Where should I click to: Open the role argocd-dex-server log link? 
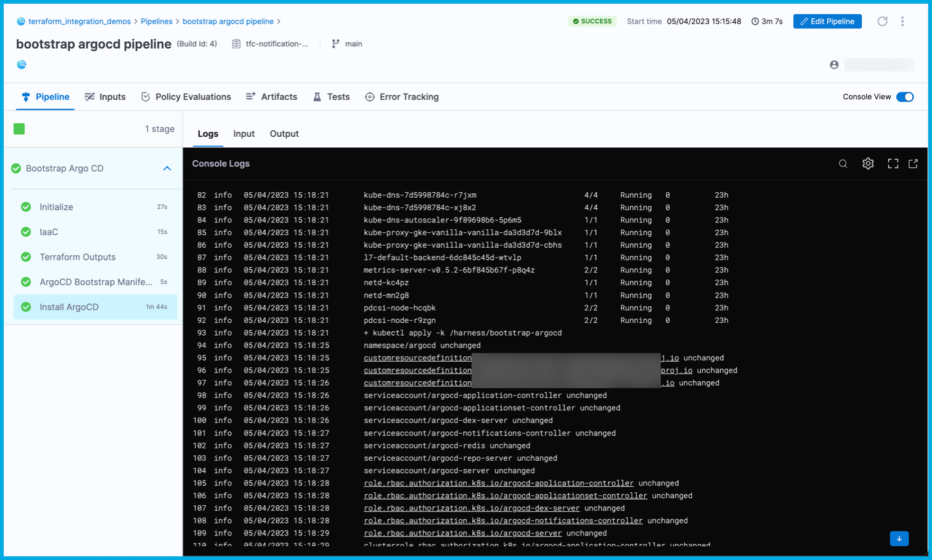472,508
